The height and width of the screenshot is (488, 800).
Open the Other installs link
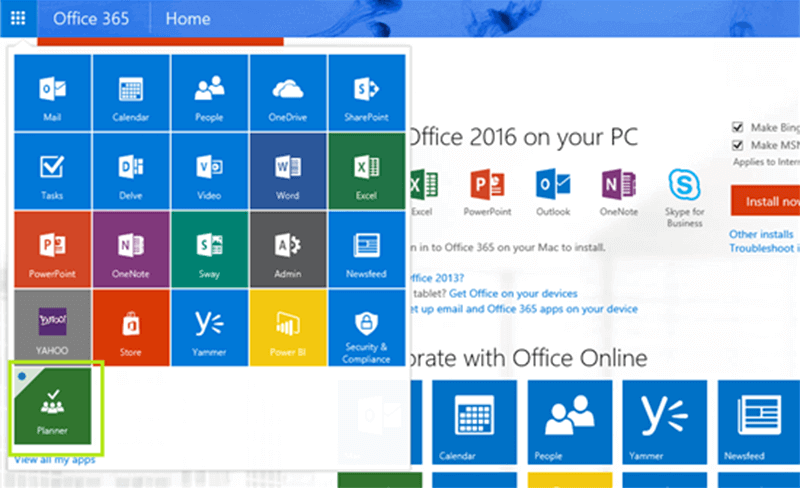tap(761, 234)
